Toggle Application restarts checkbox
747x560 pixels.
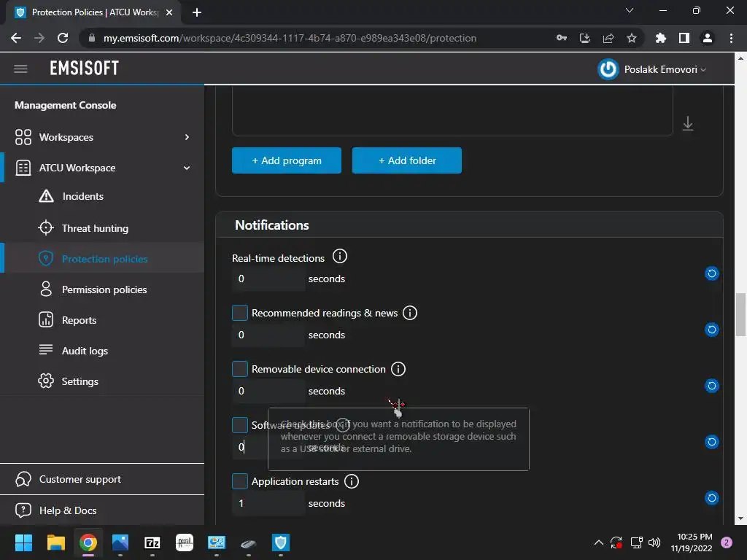[239, 481]
